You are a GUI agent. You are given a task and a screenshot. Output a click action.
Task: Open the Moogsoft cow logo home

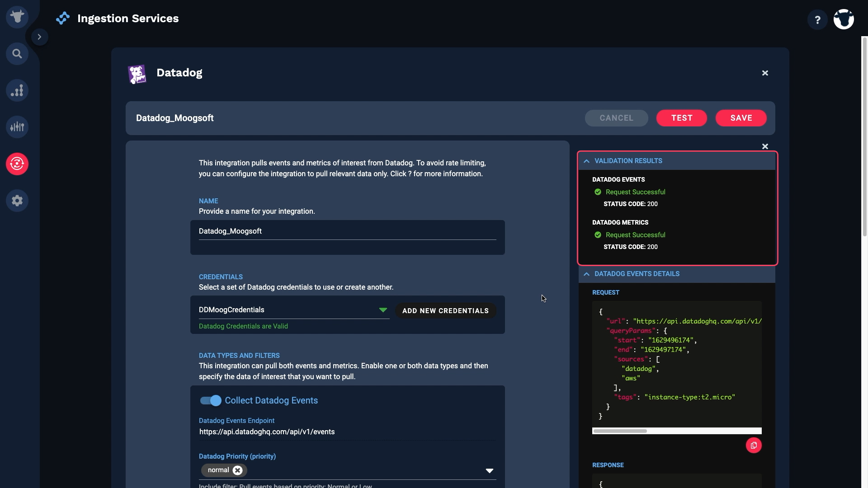pos(17,17)
